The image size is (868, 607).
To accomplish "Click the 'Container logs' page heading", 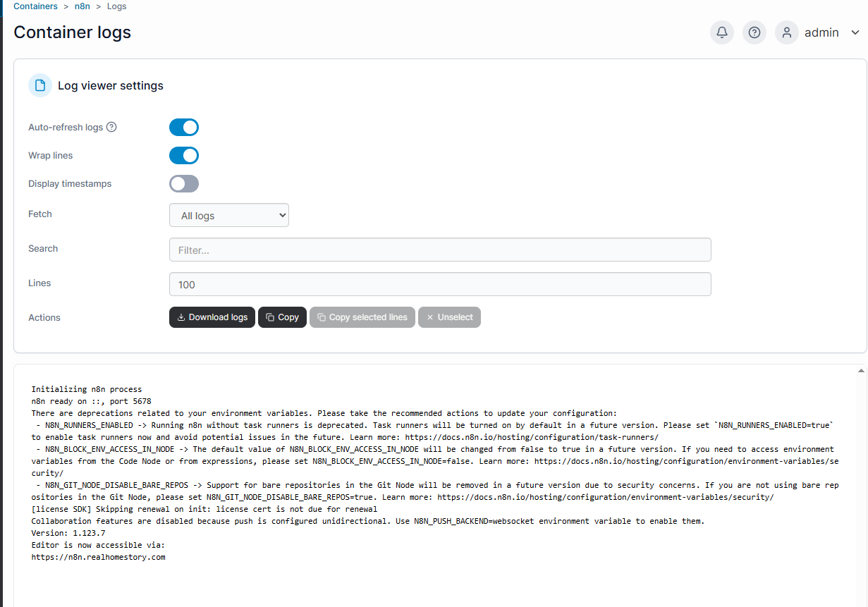I will coord(73,32).
